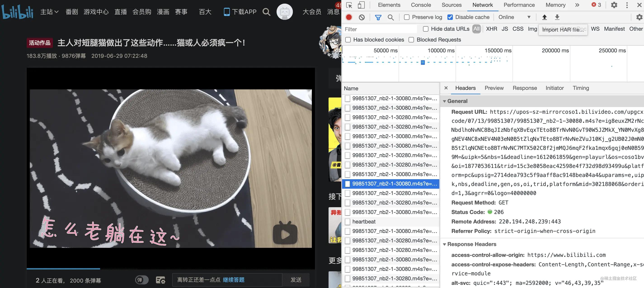
Task: Open the danmaku settings icon in the player
Action: point(161,280)
